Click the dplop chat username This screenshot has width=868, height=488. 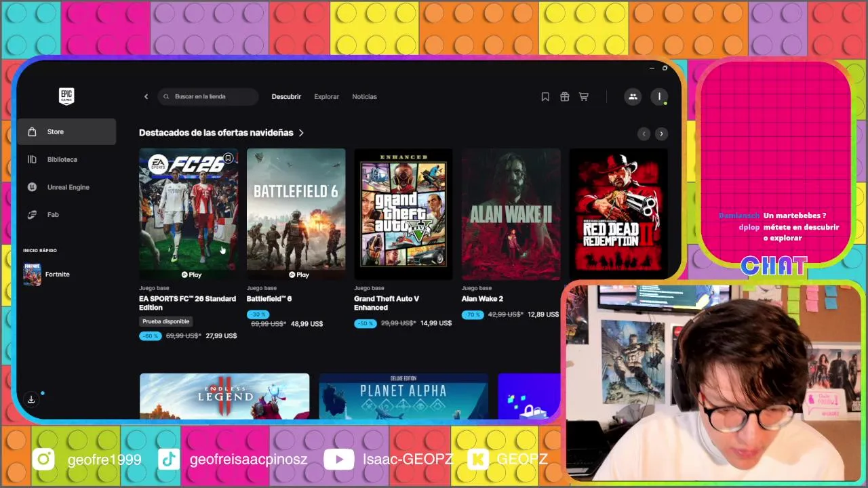[749, 227]
